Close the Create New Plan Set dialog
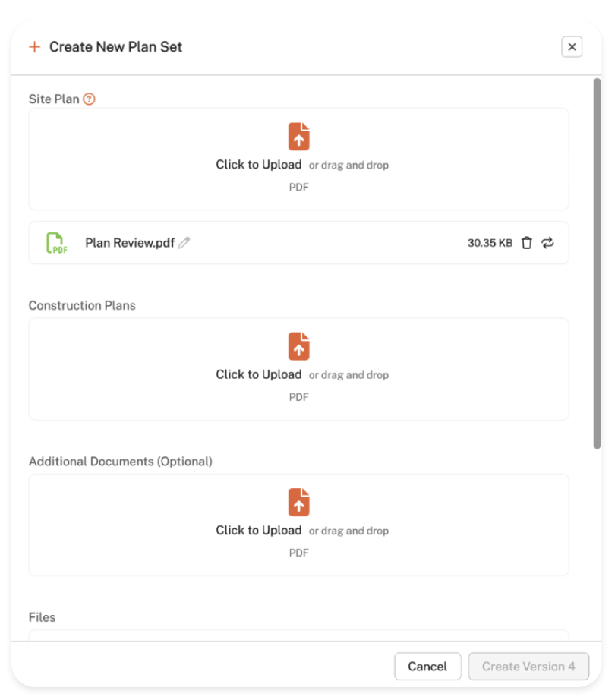The width and height of the screenshot is (615, 700). (572, 47)
